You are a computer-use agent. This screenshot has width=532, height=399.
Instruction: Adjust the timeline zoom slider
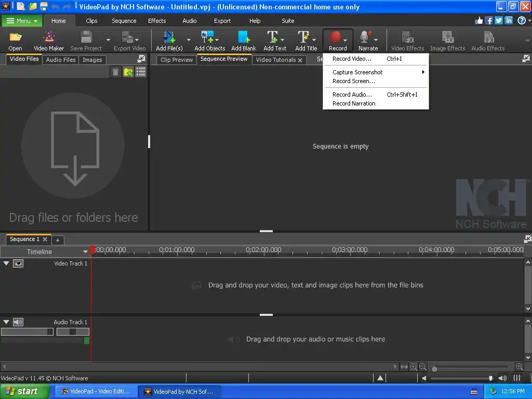coord(435,368)
